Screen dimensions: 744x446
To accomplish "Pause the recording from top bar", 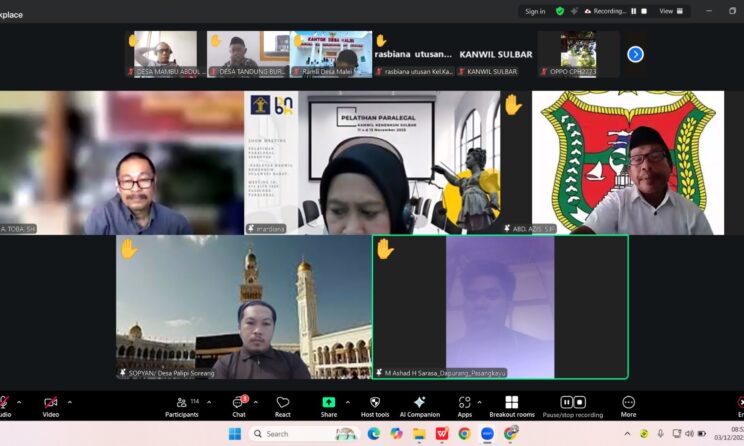I will pos(633,11).
